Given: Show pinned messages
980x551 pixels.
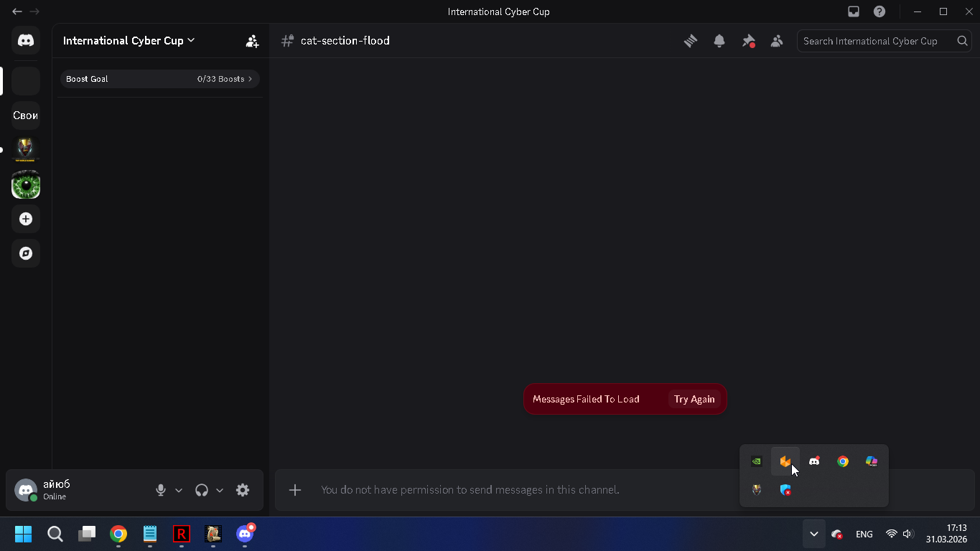Looking at the screenshot, I should pos(748,41).
